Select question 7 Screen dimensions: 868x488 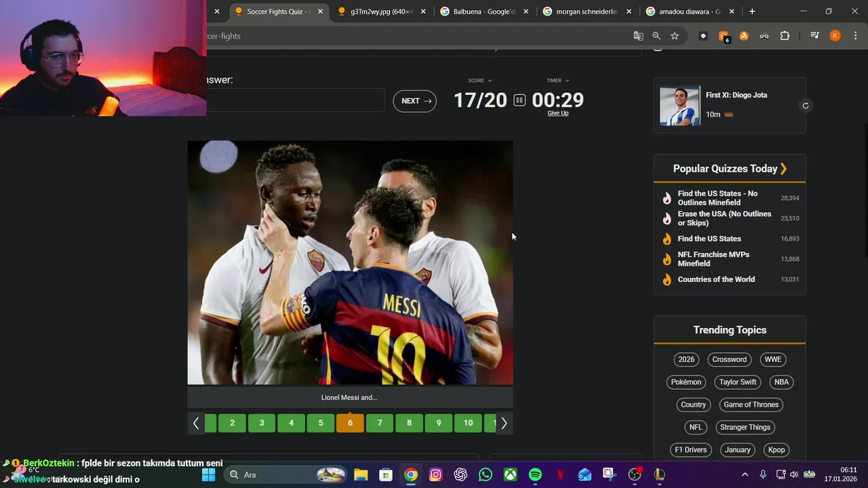pos(380,423)
